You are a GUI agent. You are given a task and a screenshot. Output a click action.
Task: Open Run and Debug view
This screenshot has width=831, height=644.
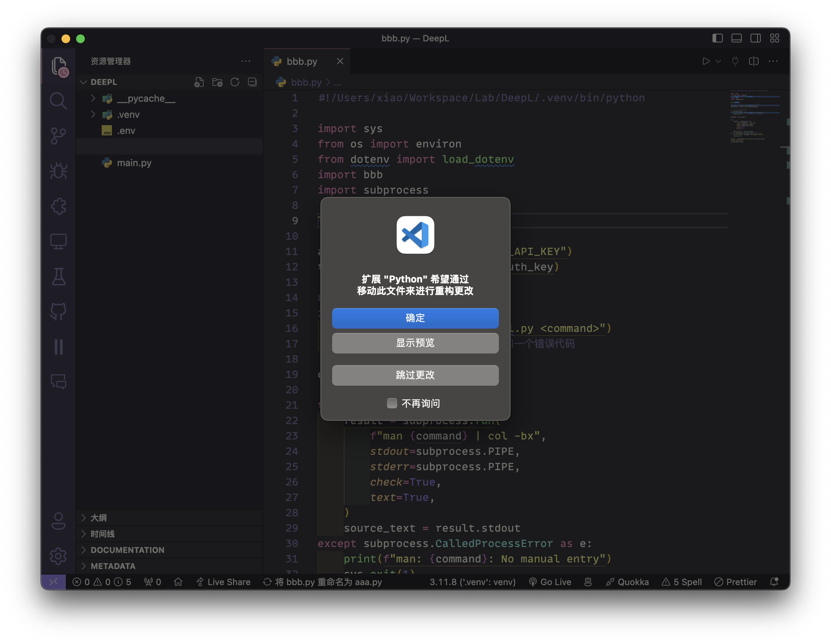coord(58,171)
